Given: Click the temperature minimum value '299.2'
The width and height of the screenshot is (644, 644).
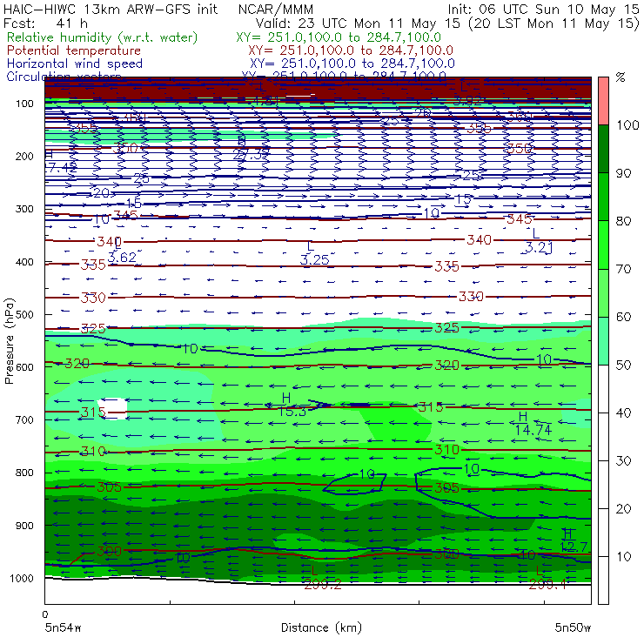Looking at the screenshot, I should tap(323, 585).
